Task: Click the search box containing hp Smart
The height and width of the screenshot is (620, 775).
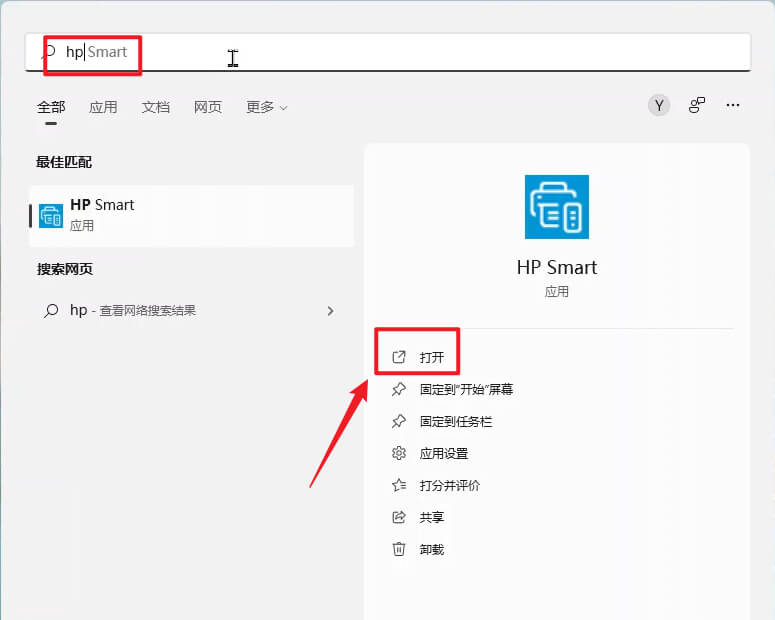Action: pyautogui.click(x=388, y=52)
